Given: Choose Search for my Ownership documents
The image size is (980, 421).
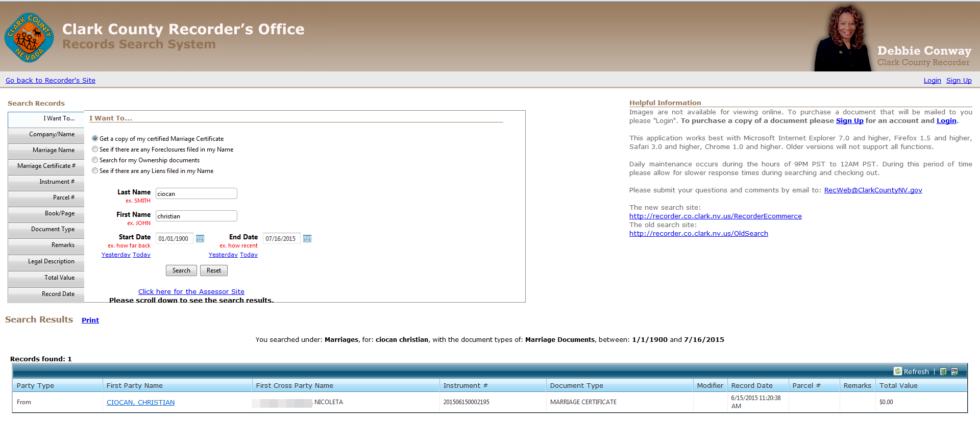Looking at the screenshot, I should [x=95, y=160].
